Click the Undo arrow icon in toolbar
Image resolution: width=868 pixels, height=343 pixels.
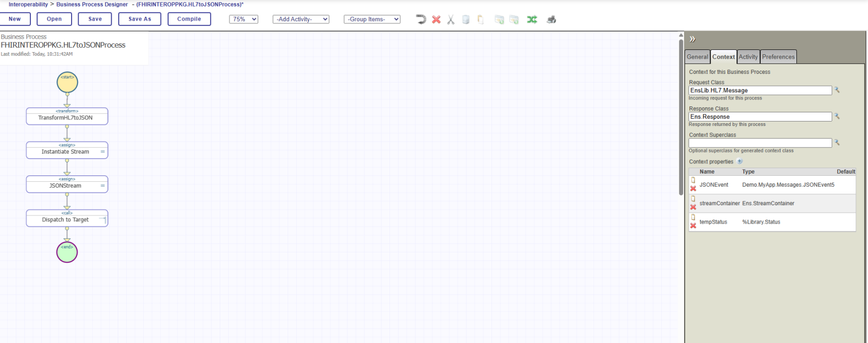pyautogui.click(x=421, y=20)
